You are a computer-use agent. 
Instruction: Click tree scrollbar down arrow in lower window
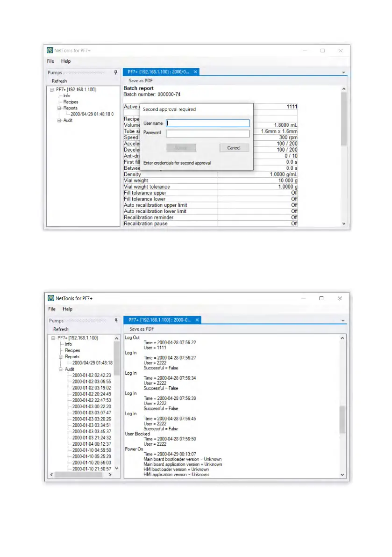[117, 468]
